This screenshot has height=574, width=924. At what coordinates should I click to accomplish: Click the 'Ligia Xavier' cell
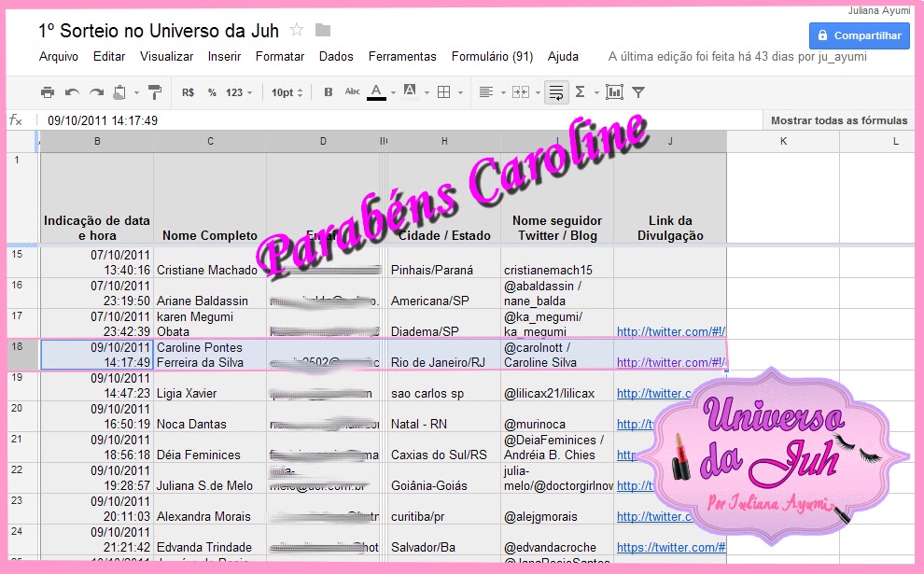pyautogui.click(x=210, y=385)
